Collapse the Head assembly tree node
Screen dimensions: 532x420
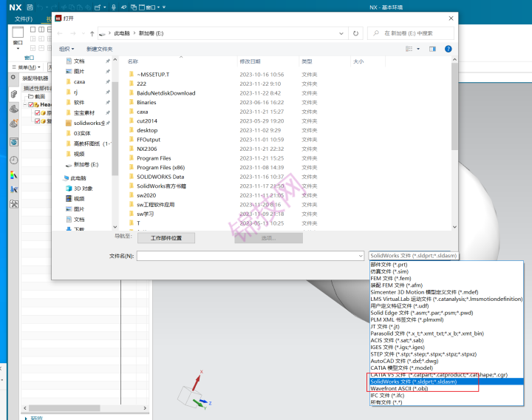[x=25, y=104]
